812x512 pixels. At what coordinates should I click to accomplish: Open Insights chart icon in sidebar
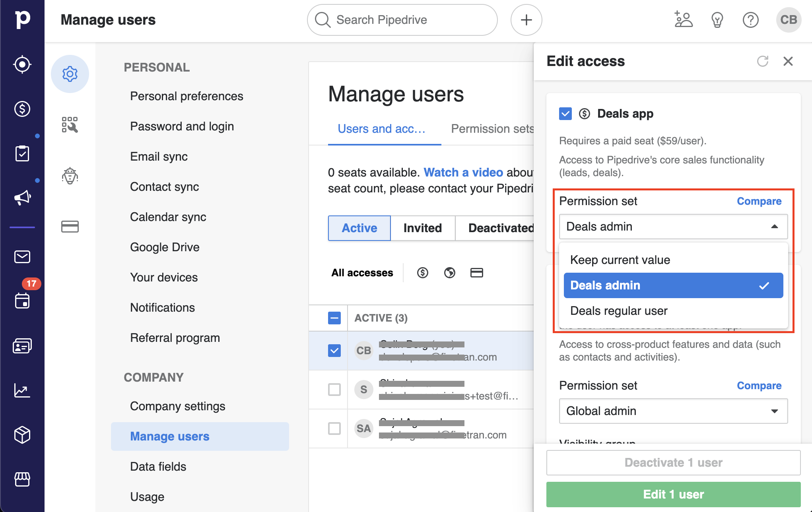pyautogui.click(x=22, y=390)
